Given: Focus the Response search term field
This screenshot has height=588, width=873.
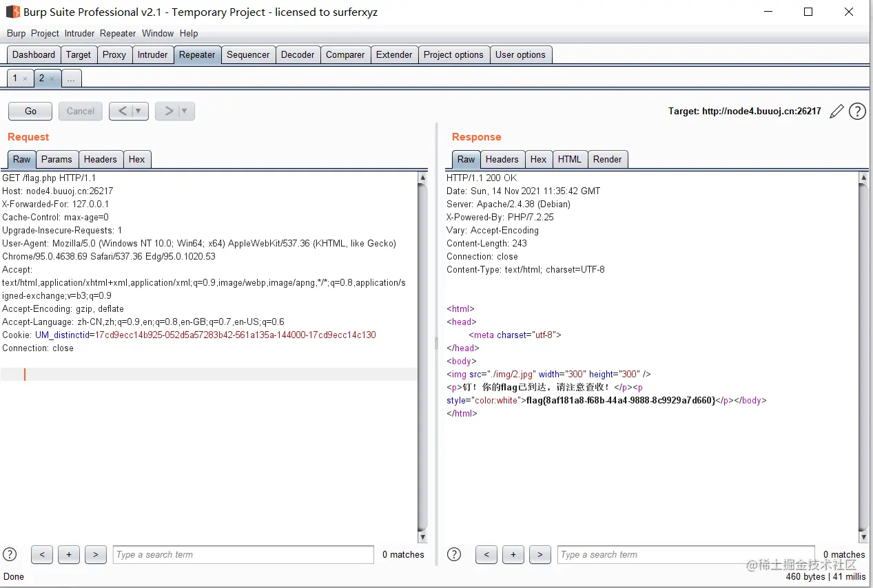Looking at the screenshot, I should click(x=688, y=554).
